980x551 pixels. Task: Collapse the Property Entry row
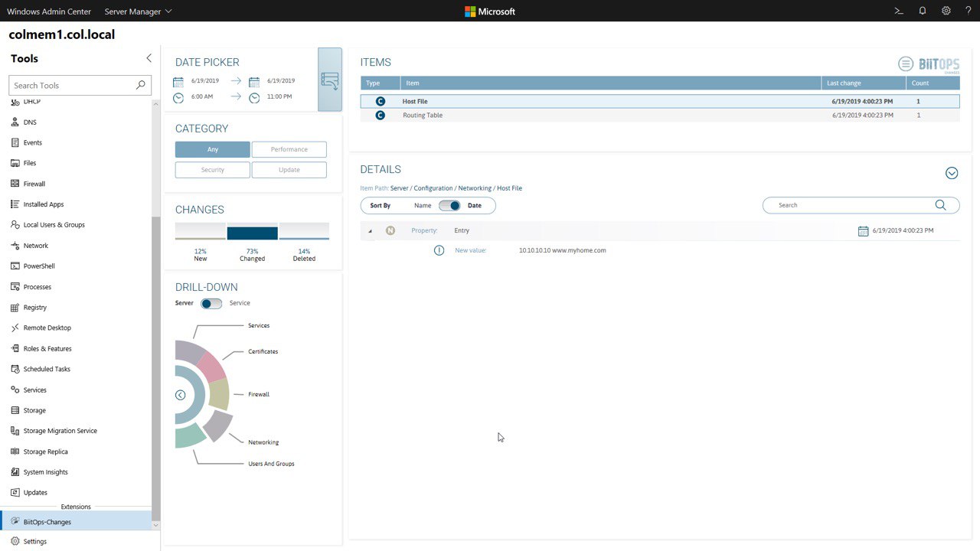pyautogui.click(x=371, y=230)
